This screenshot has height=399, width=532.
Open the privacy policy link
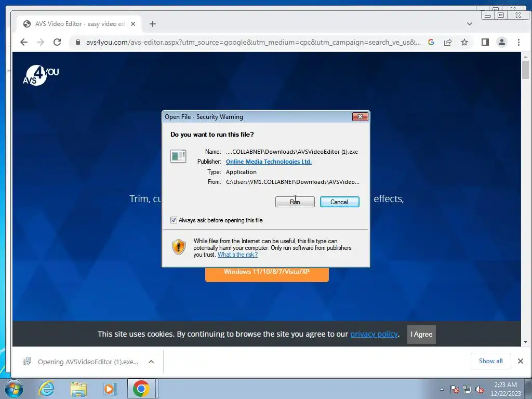(x=374, y=334)
